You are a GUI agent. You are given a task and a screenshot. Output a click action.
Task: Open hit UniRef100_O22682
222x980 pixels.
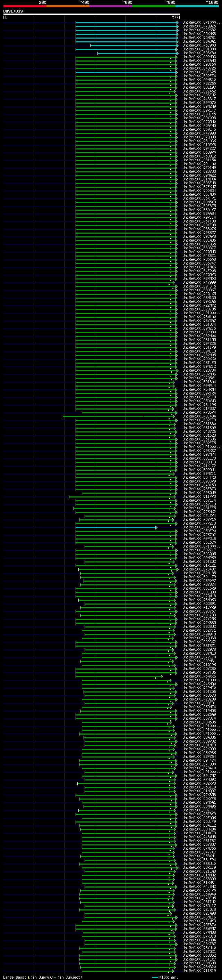[x=199, y=30]
